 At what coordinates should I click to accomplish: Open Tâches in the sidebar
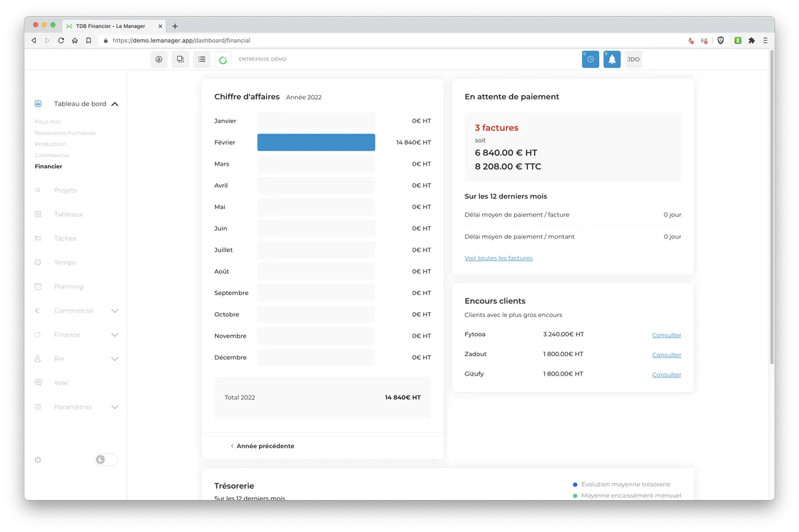(65, 238)
